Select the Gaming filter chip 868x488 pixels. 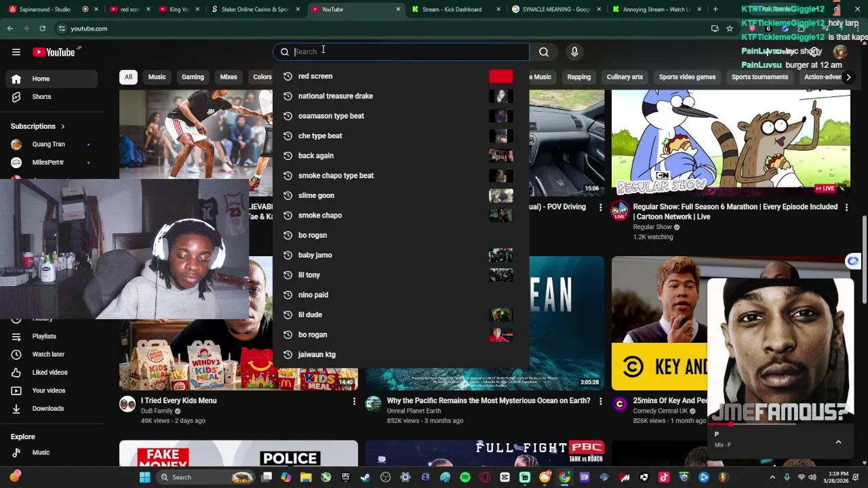[193, 77]
